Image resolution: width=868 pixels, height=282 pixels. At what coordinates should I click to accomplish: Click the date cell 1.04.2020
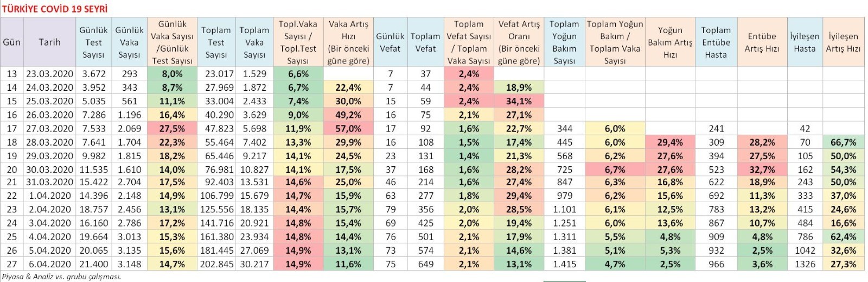[49, 196]
